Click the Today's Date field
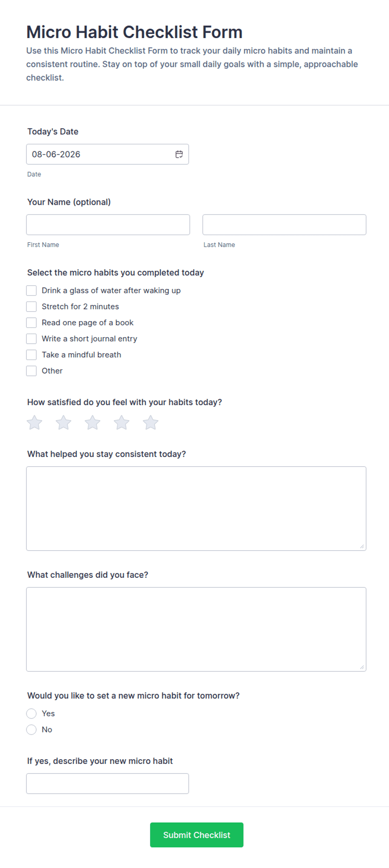Screen dimensions: 389x868 click(x=107, y=154)
